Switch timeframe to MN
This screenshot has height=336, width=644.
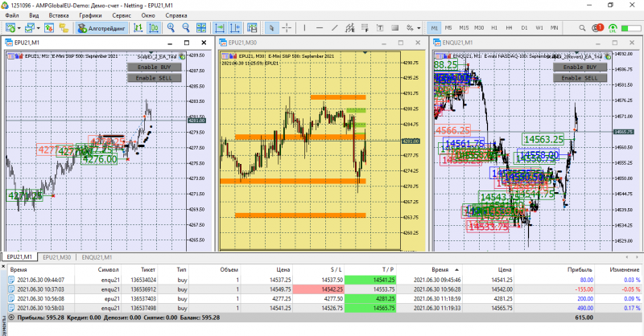[555, 28]
